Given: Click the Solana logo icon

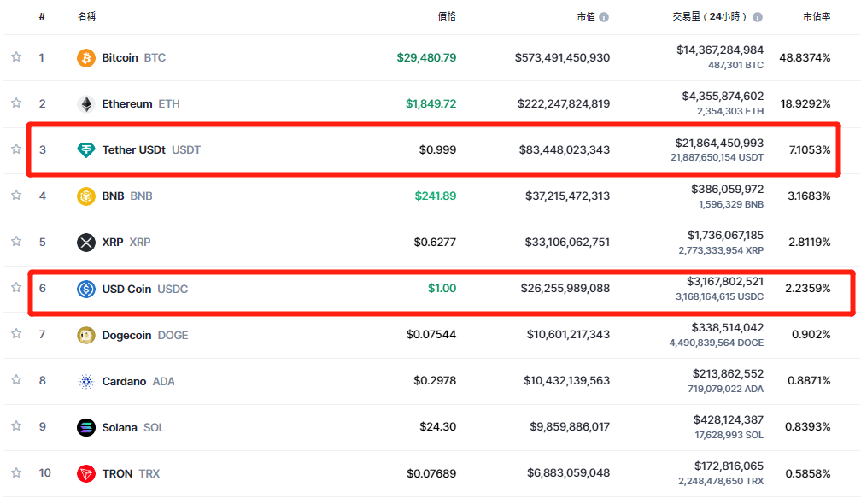Looking at the screenshot, I should (86, 427).
